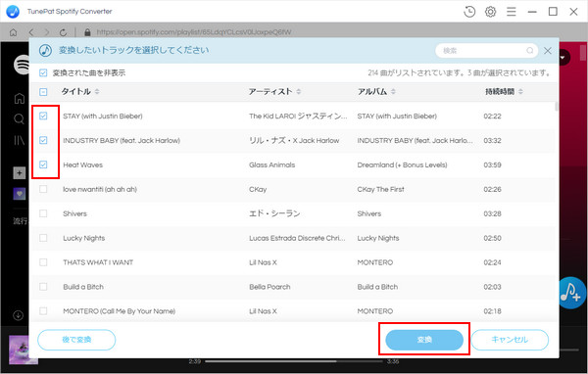
Task: Click the 後で変換 convert later button
Action: tap(76, 340)
